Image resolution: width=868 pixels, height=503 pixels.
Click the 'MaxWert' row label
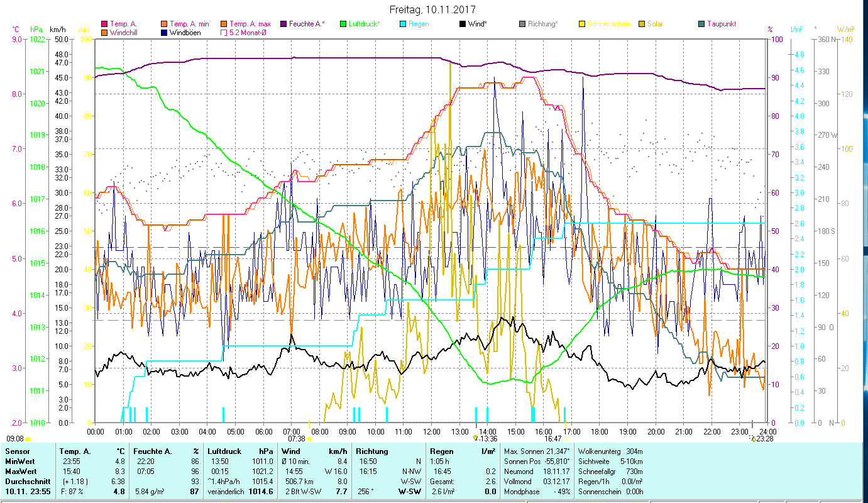(20, 472)
